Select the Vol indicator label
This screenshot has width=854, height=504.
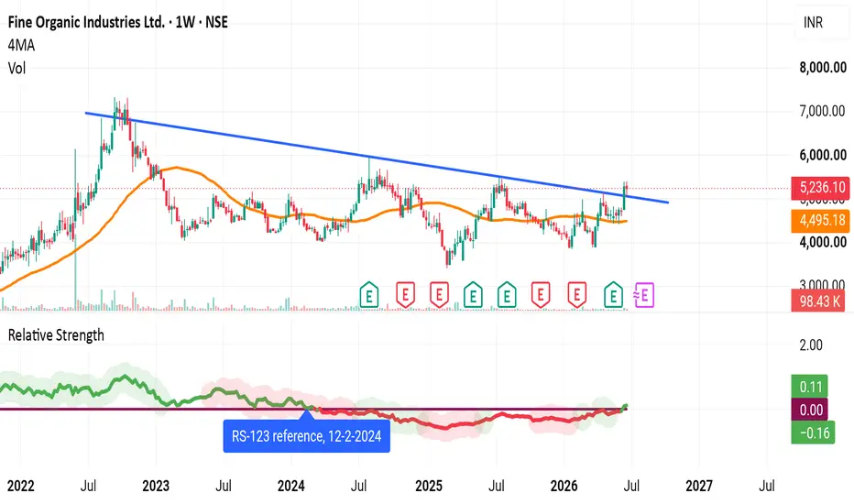click(16, 68)
